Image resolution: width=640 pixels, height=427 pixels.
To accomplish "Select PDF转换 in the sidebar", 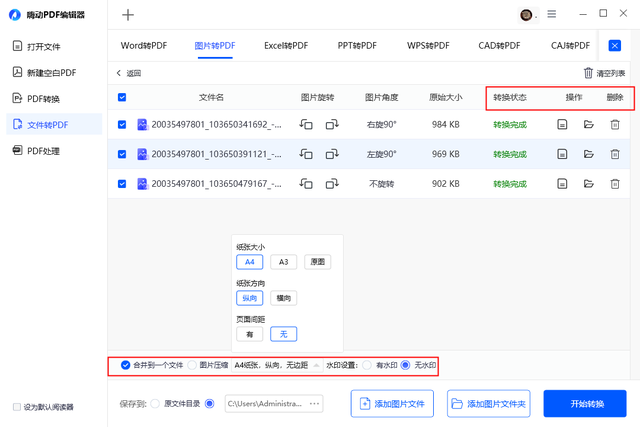I will (x=54, y=98).
